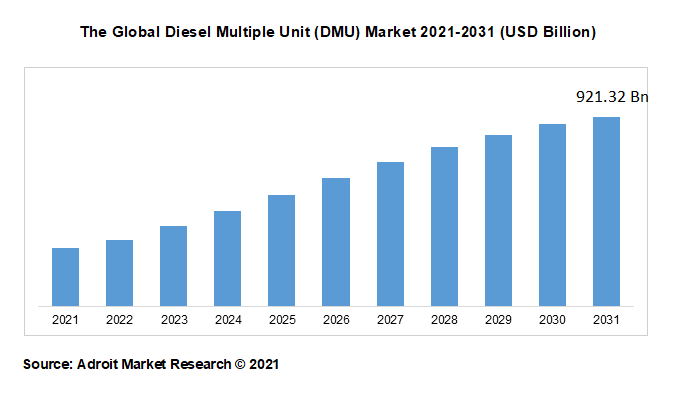
Task: Select the 2029 bar in the chart
Action: click(498, 220)
